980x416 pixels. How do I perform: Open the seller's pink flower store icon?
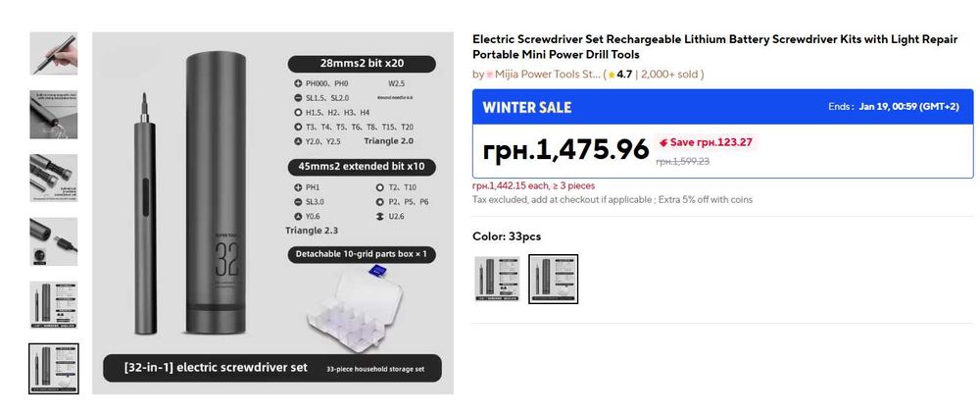(x=490, y=75)
